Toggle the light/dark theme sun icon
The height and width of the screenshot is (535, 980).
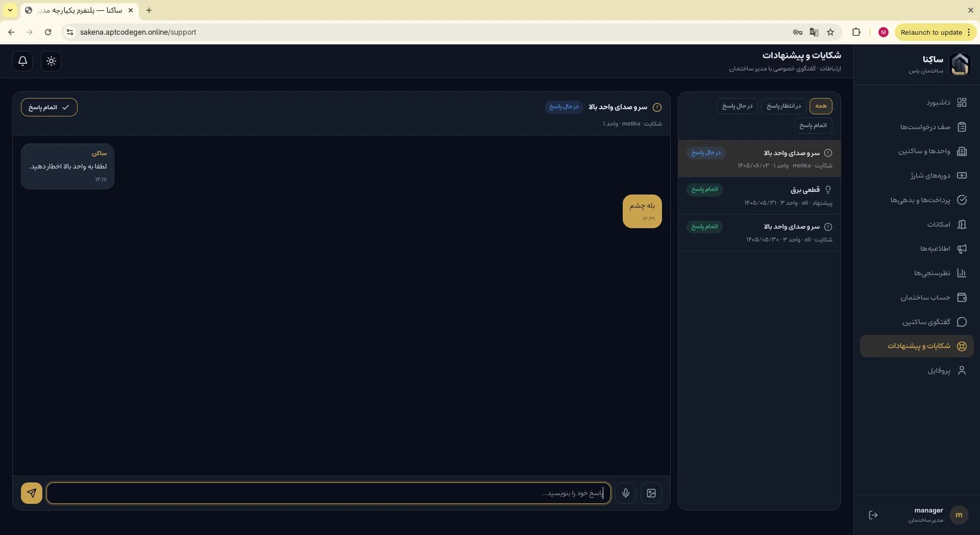51,61
